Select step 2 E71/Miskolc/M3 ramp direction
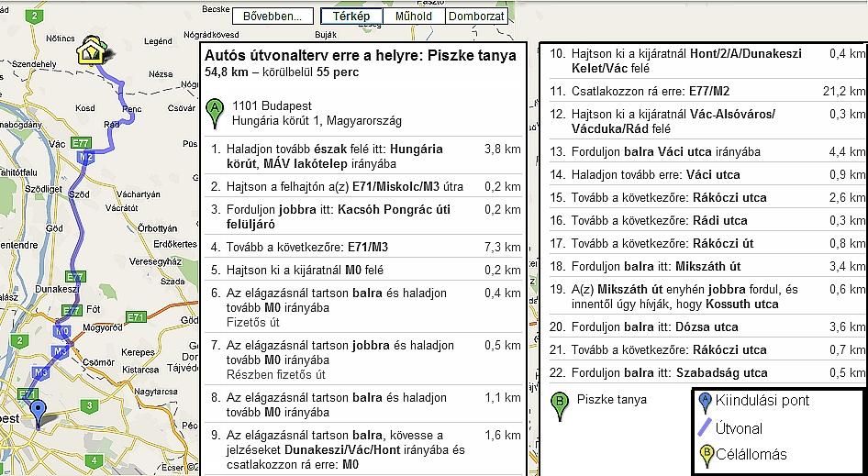This screenshot has height=476, width=868. click(363, 186)
